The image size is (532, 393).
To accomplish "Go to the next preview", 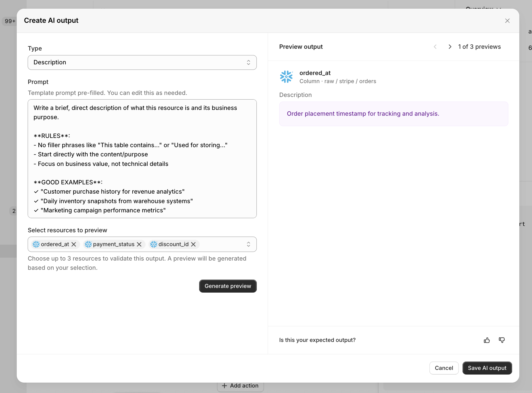I will point(450,47).
